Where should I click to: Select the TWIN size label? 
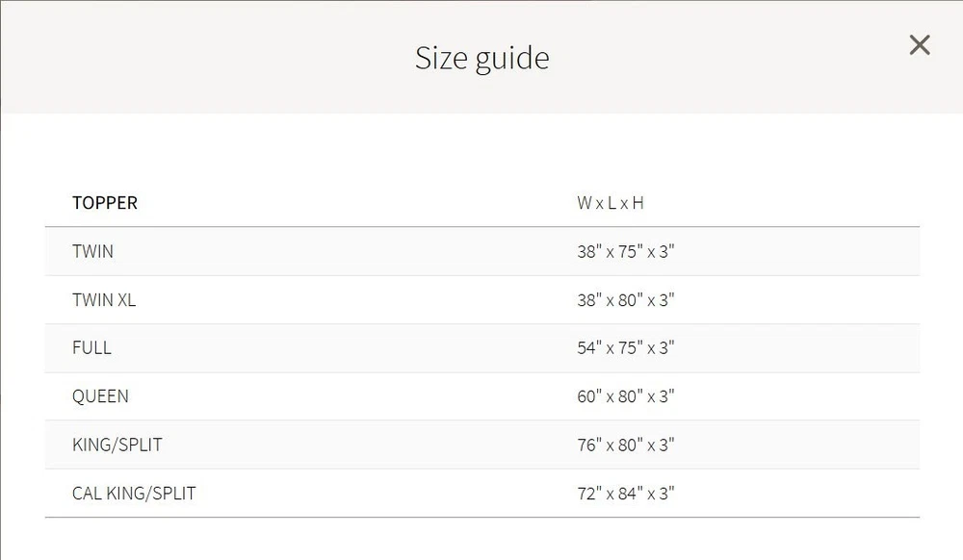(92, 252)
